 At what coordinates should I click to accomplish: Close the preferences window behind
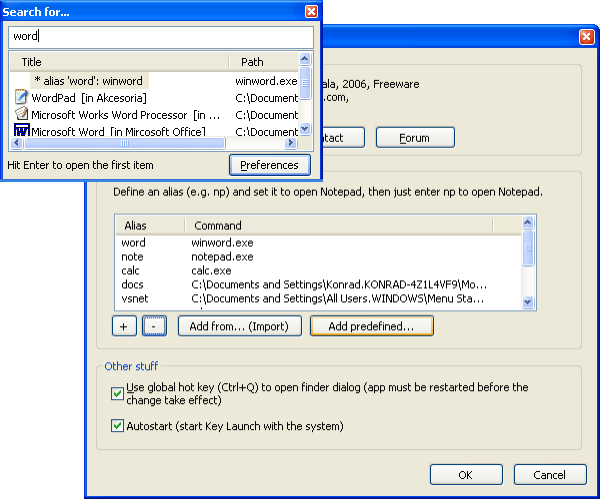pos(587,37)
